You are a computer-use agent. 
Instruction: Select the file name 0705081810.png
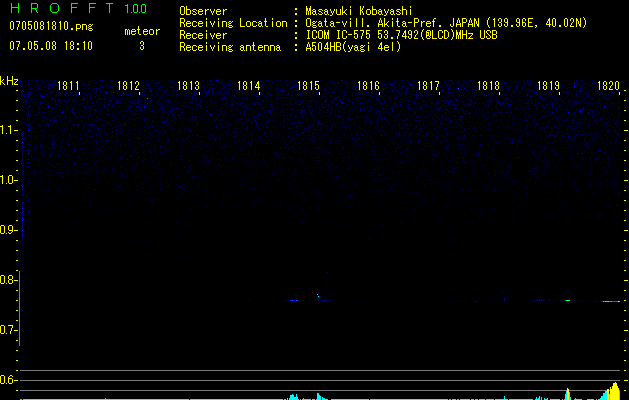[x=51, y=26]
